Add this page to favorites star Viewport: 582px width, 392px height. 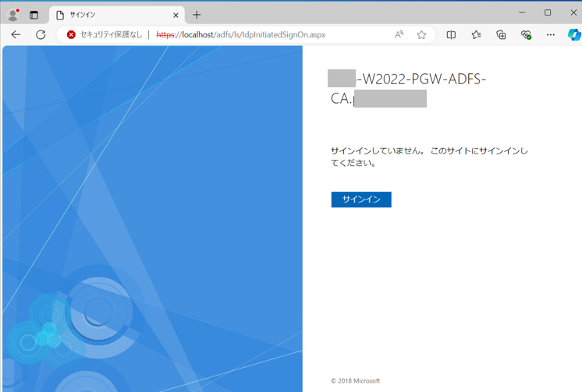421,35
